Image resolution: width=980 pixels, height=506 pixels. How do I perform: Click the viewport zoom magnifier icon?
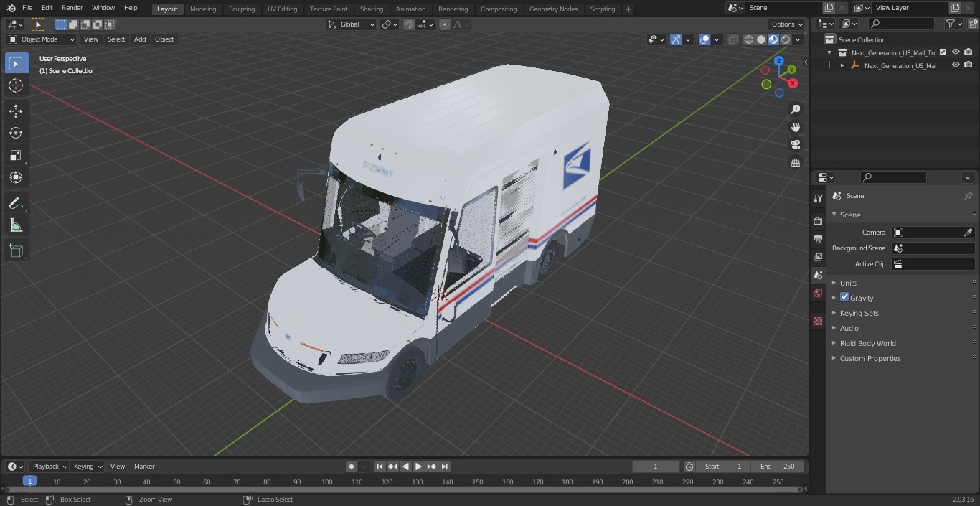(x=795, y=109)
